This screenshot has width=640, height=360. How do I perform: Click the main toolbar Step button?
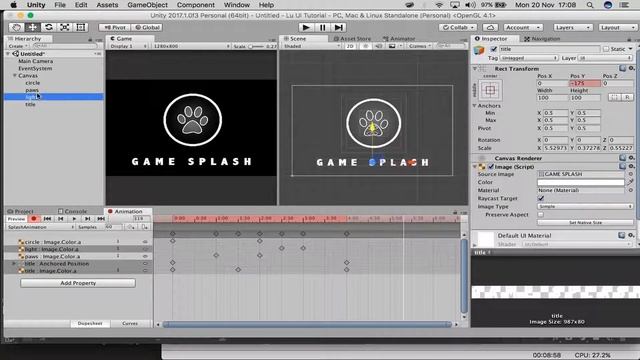338,27
